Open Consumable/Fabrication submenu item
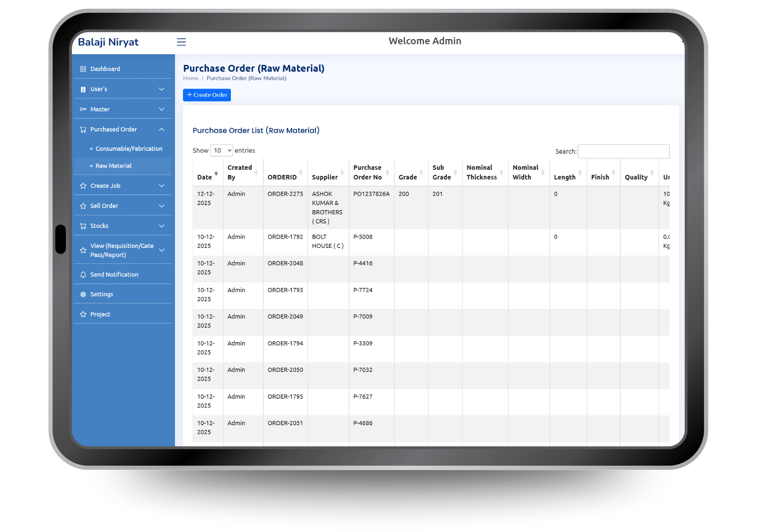 click(129, 149)
